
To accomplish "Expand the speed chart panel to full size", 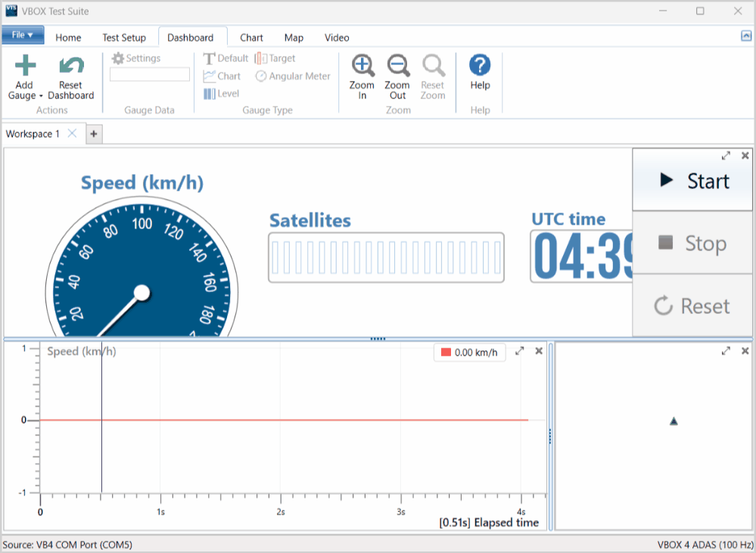I will [520, 351].
